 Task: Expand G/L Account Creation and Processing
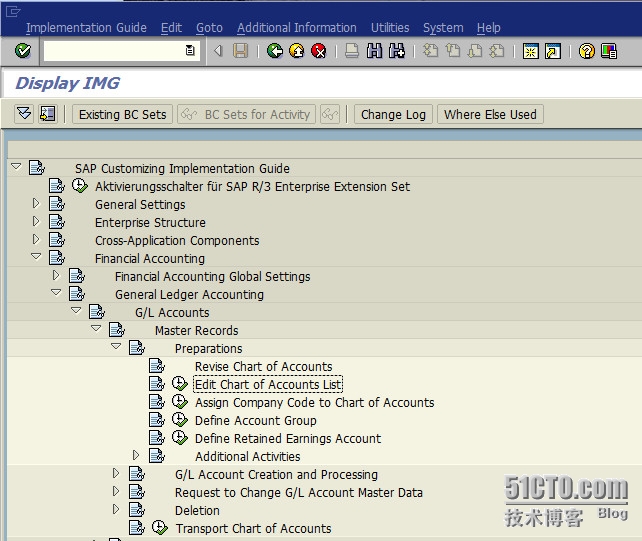coord(116,473)
